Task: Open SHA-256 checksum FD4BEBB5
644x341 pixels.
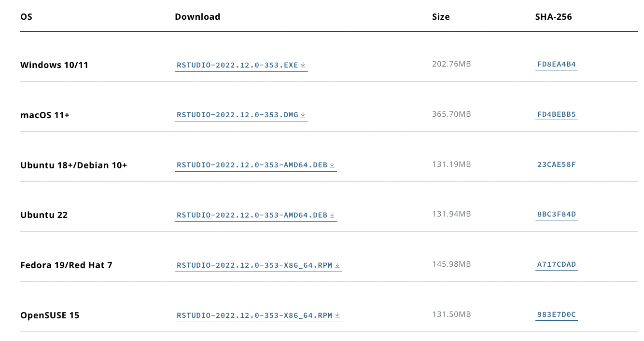Action: click(x=556, y=114)
